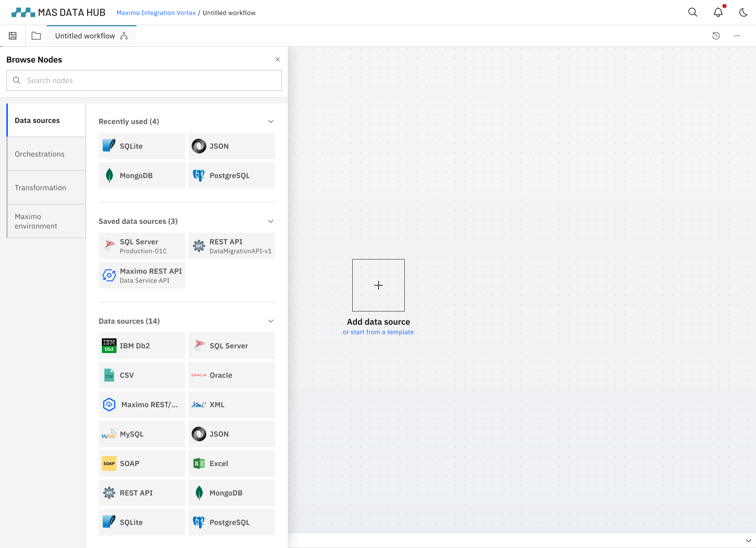Open the search icon in the header
The image size is (756, 548).
692,12
